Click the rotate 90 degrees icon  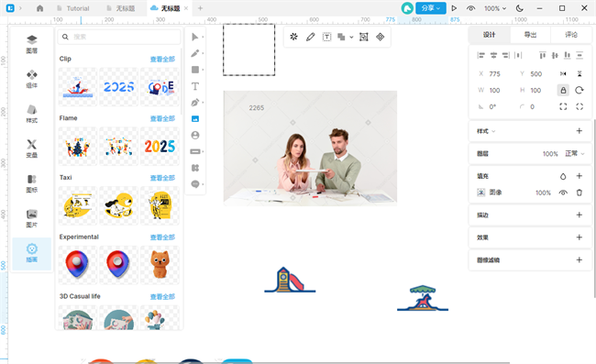pyautogui.click(x=579, y=90)
